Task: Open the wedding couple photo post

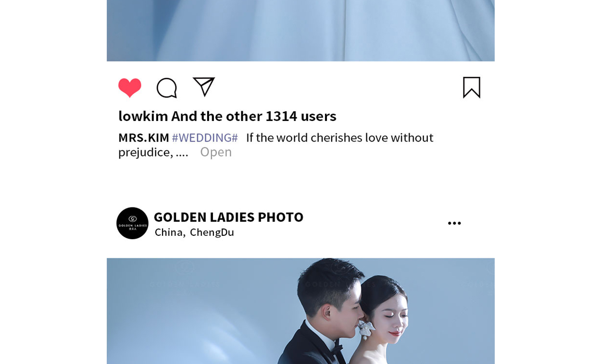Action: point(300,311)
